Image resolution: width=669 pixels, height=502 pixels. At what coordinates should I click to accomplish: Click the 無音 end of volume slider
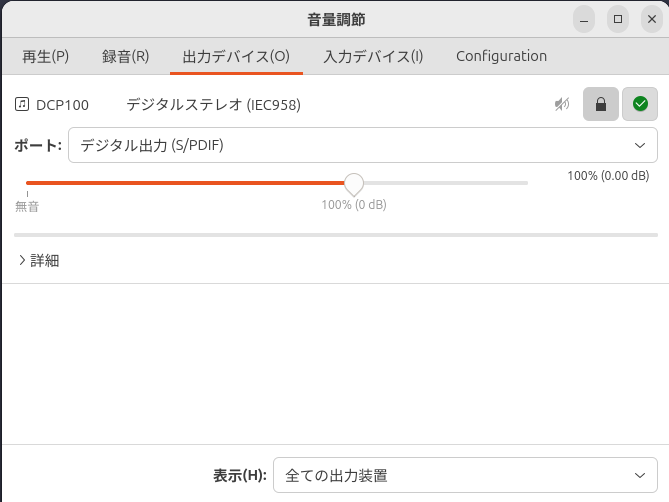coord(27,206)
